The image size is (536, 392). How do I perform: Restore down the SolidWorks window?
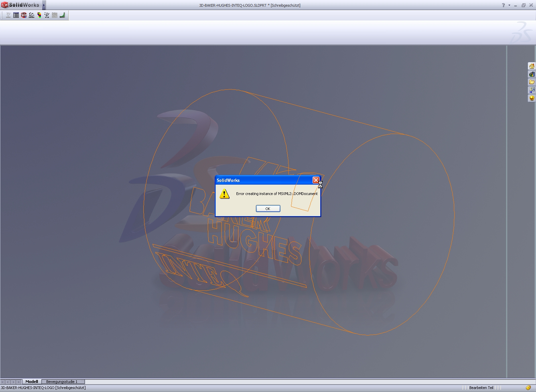tap(523, 5)
